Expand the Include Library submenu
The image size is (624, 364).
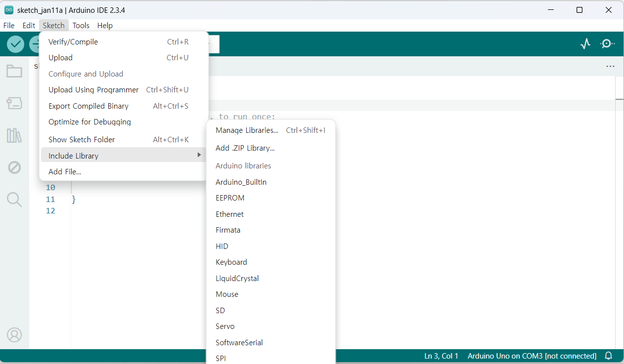point(123,156)
